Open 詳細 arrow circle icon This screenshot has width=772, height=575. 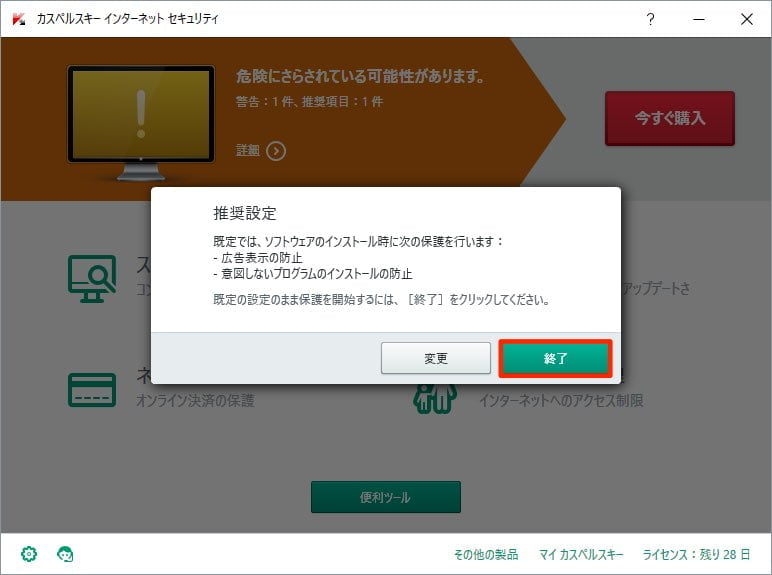276,151
